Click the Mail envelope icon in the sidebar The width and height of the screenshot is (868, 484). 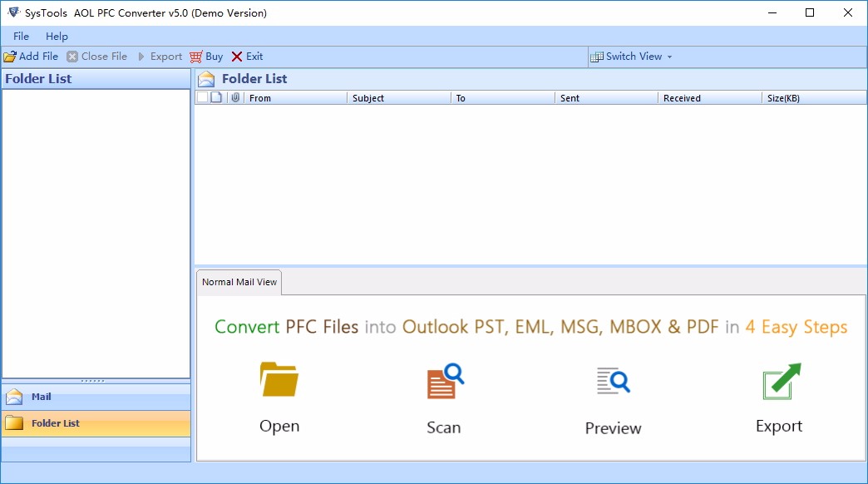pyautogui.click(x=14, y=397)
